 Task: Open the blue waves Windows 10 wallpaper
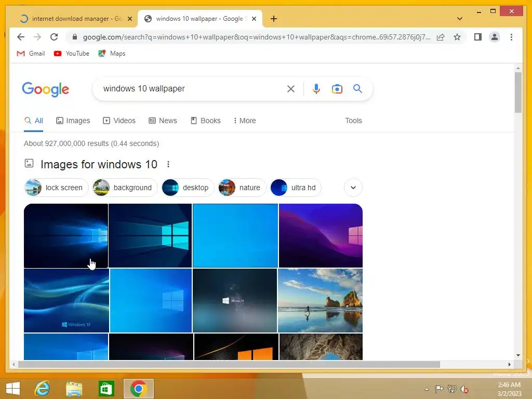click(x=66, y=300)
